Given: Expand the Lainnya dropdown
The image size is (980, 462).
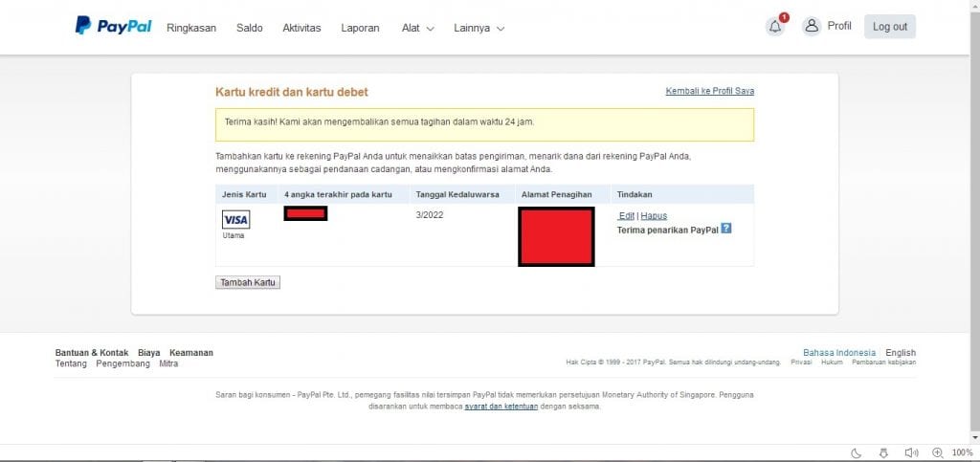Looking at the screenshot, I should point(479,28).
